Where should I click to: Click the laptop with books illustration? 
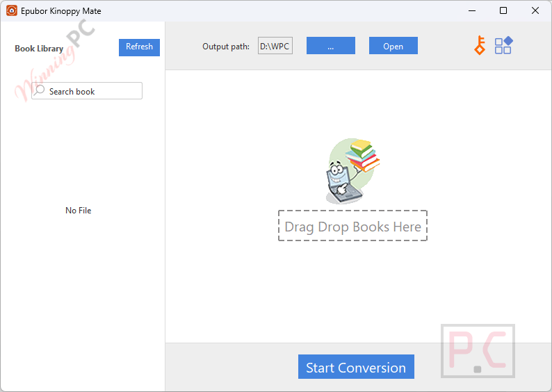pos(352,171)
